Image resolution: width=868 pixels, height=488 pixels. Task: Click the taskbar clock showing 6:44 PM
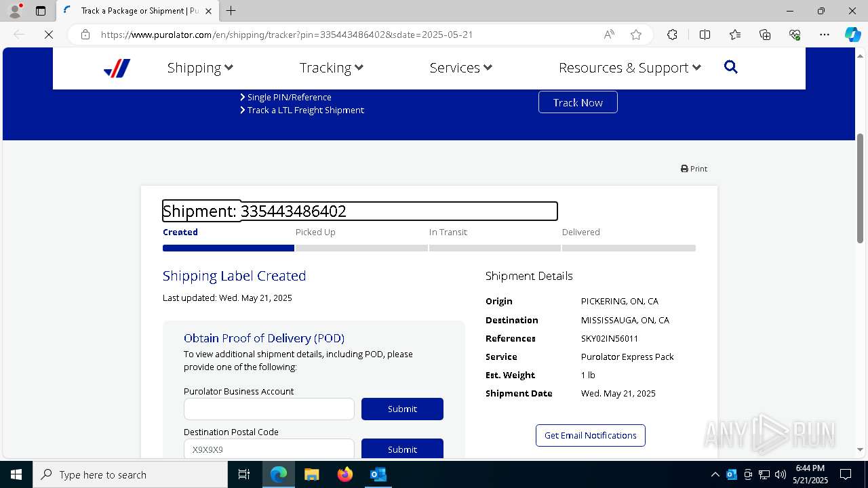click(810, 474)
